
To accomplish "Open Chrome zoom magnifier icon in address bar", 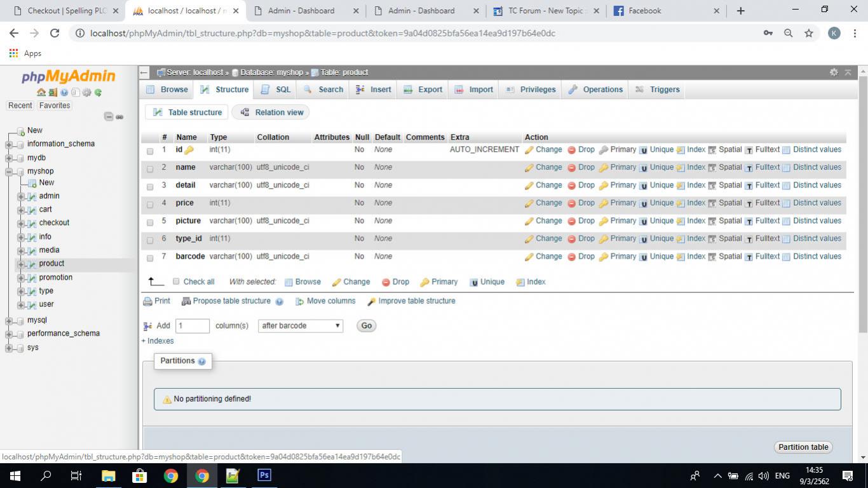I will (788, 33).
